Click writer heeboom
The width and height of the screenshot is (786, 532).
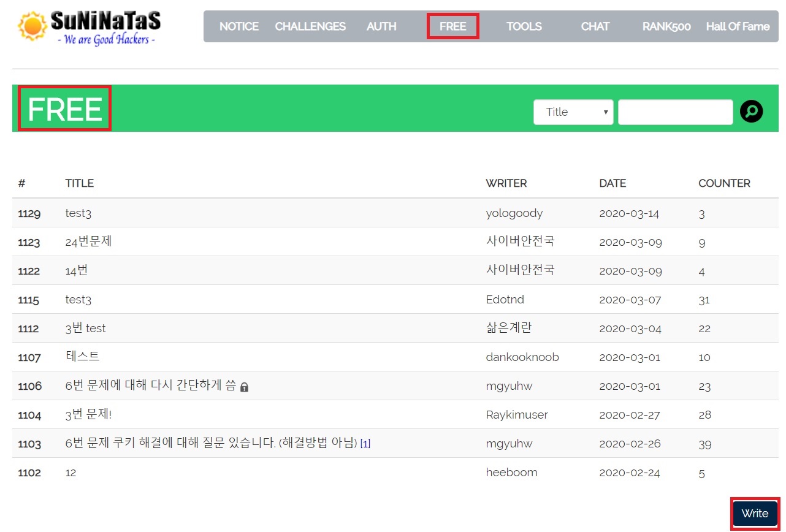[x=511, y=473]
